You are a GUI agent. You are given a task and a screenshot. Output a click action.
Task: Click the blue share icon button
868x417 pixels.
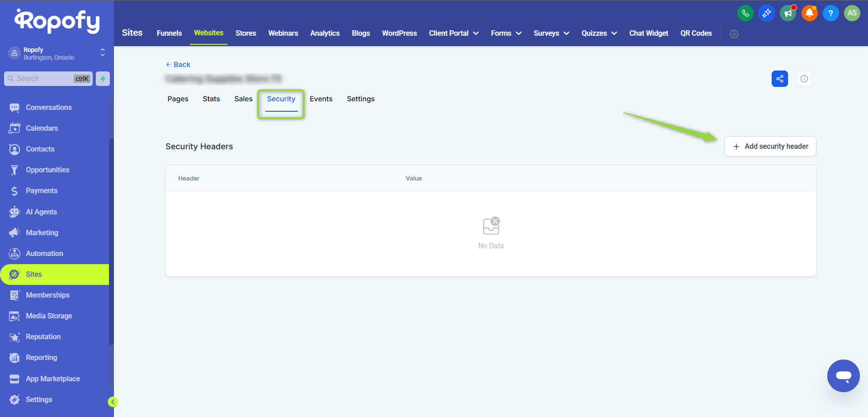pyautogui.click(x=779, y=79)
